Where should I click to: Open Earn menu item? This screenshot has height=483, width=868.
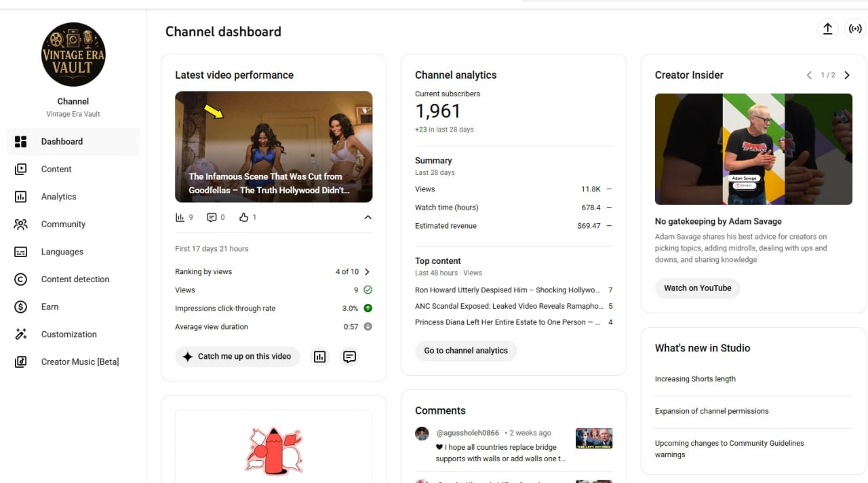tap(73, 307)
